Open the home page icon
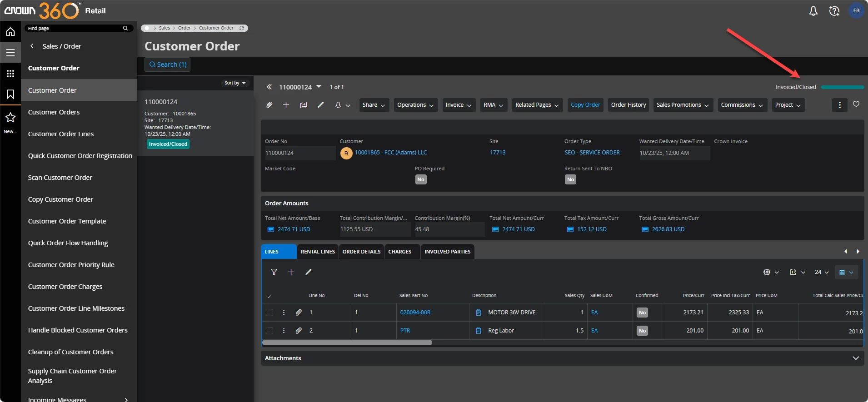 pos(10,32)
